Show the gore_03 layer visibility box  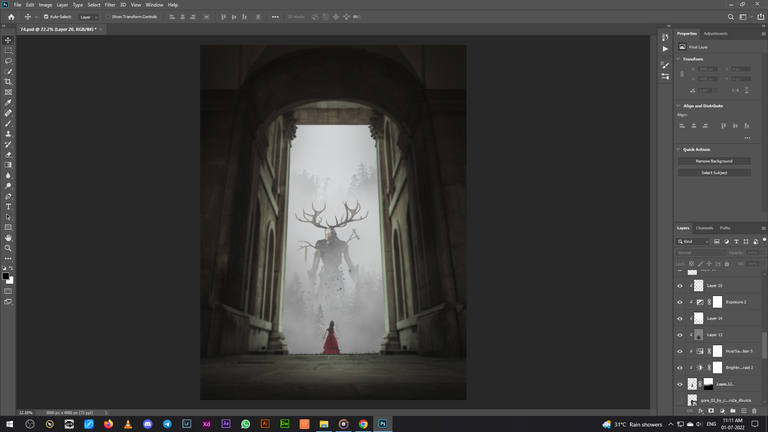coord(680,400)
